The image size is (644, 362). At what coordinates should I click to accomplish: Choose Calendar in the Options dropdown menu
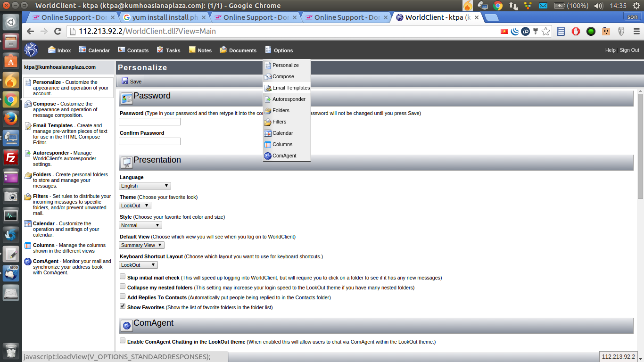point(287,133)
